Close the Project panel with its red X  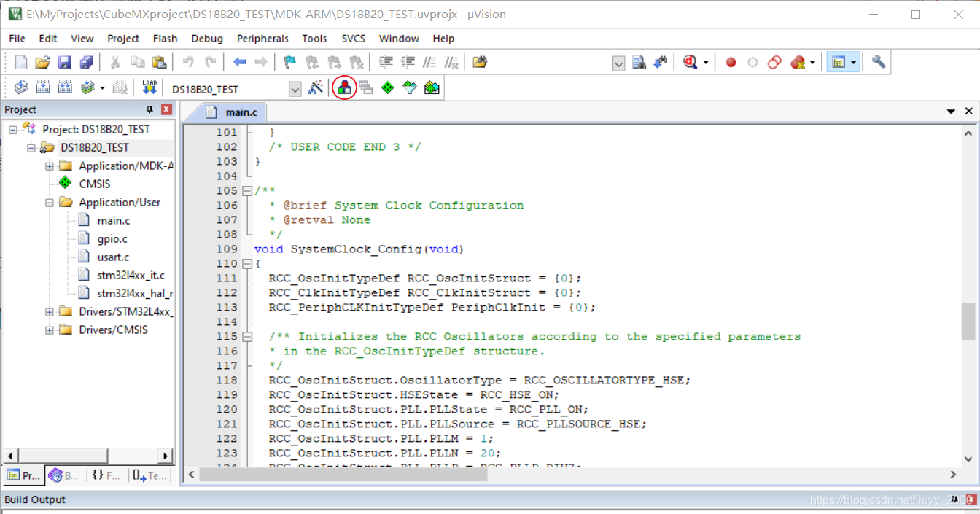coord(166,109)
